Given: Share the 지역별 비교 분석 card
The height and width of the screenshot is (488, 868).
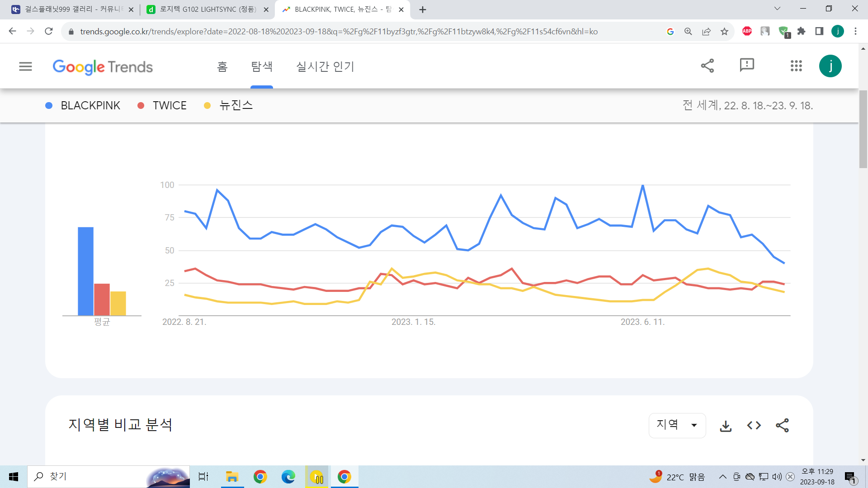Looking at the screenshot, I should pyautogui.click(x=782, y=426).
